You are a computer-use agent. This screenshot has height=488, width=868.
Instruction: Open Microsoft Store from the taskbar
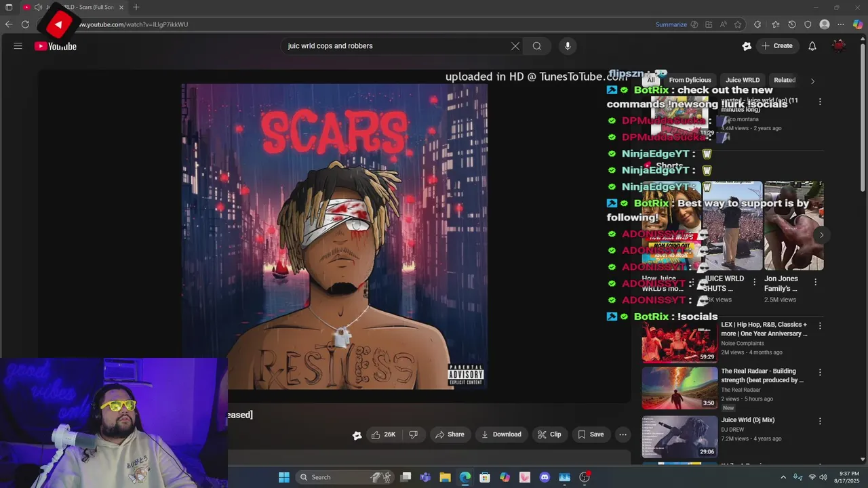485,477
